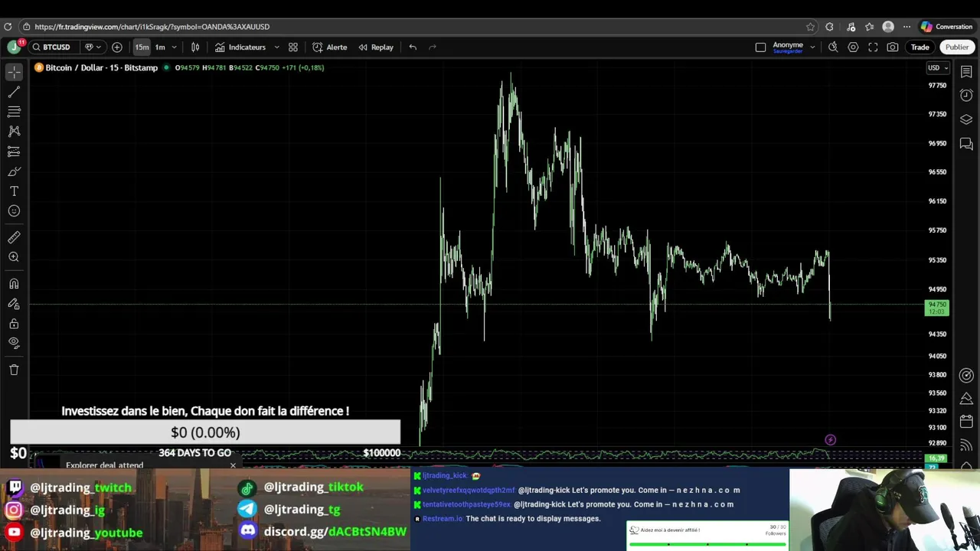This screenshot has width=980, height=551.
Task: Open the forecasting and measurement tools
Action: coord(14,152)
